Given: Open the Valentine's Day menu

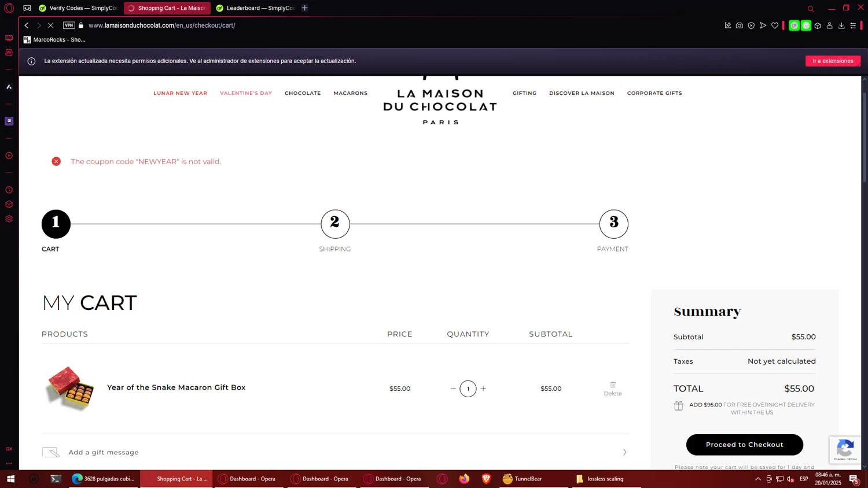Looking at the screenshot, I should point(246,93).
